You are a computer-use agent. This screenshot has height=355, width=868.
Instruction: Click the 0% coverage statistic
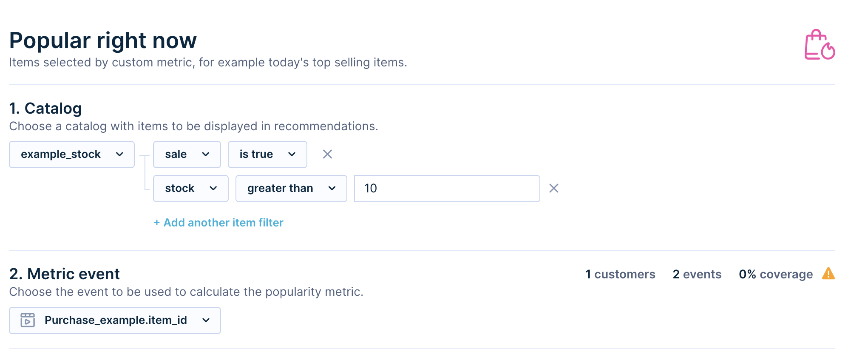(x=775, y=274)
